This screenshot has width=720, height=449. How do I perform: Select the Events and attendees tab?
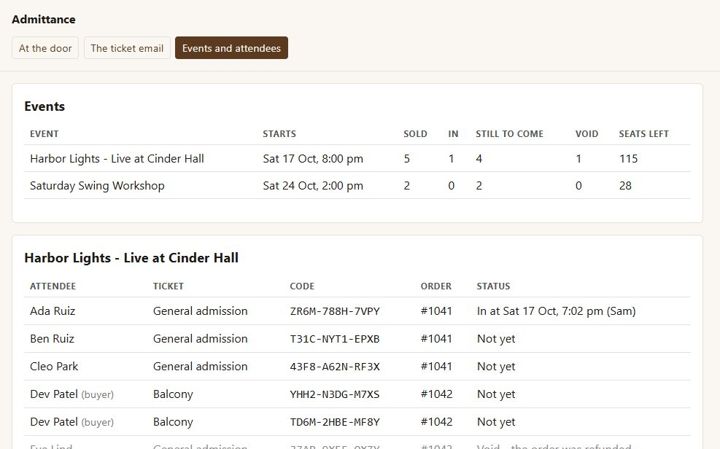231,48
